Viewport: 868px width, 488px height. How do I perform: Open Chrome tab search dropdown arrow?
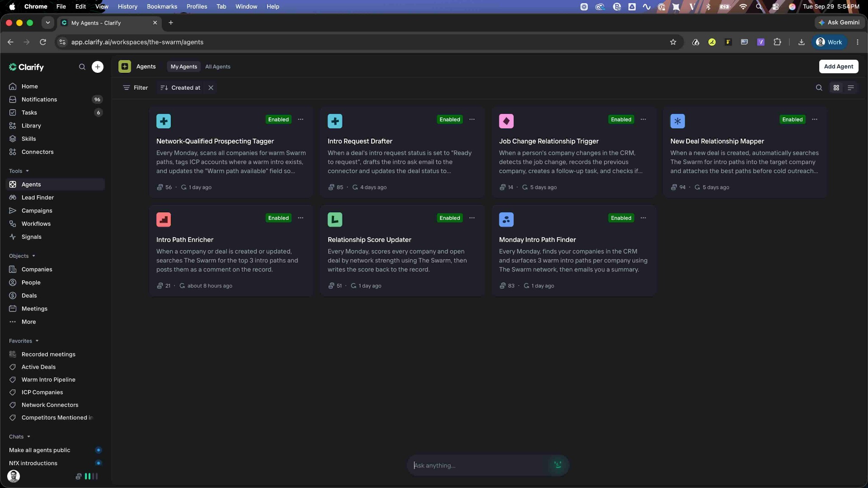47,23
